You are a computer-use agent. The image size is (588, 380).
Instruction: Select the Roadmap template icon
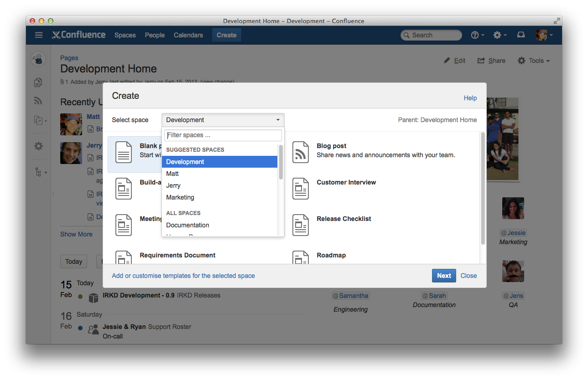pyautogui.click(x=301, y=257)
